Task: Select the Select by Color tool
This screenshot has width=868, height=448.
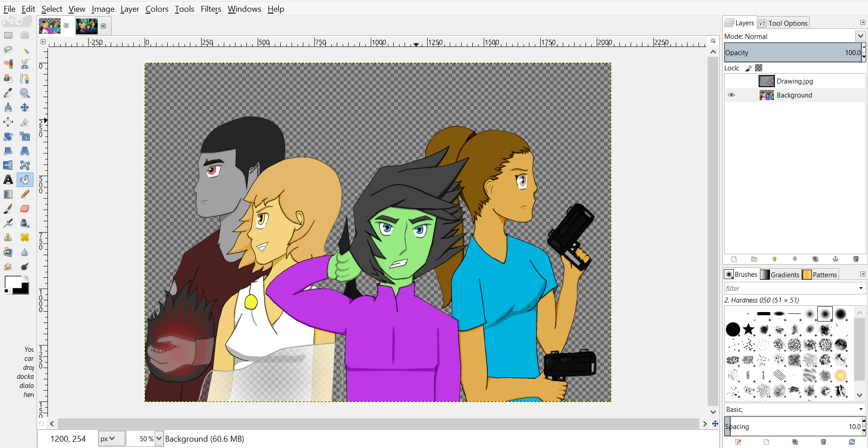Action: (x=8, y=64)
